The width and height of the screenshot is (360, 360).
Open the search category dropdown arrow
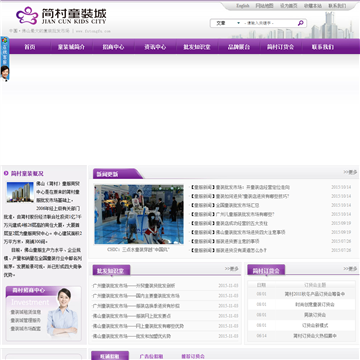[x=238, y=23]
